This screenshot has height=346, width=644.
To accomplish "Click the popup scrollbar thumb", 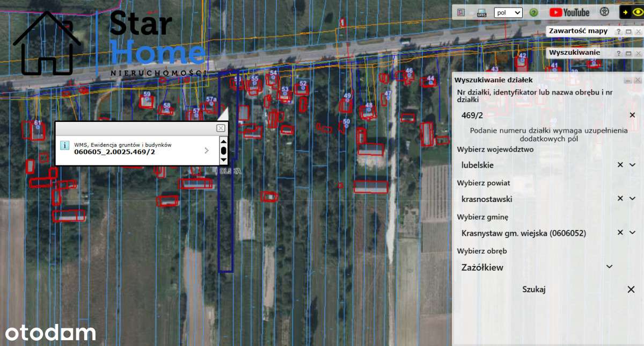I will (x=224, y=150).
